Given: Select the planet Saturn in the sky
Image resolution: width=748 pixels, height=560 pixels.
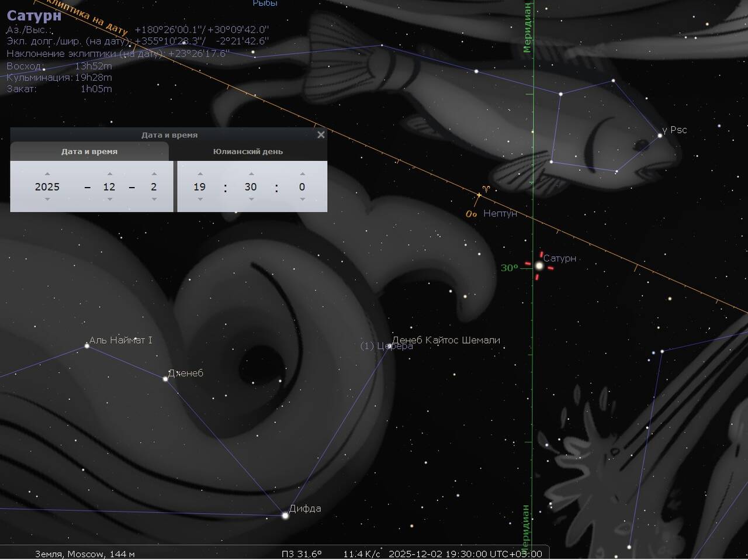Looking at the screenshot, I should (539, 266).
